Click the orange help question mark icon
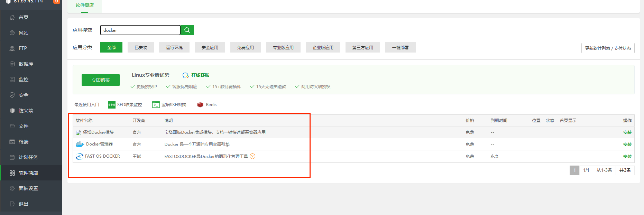644x215 pixels. click(252, 156)
